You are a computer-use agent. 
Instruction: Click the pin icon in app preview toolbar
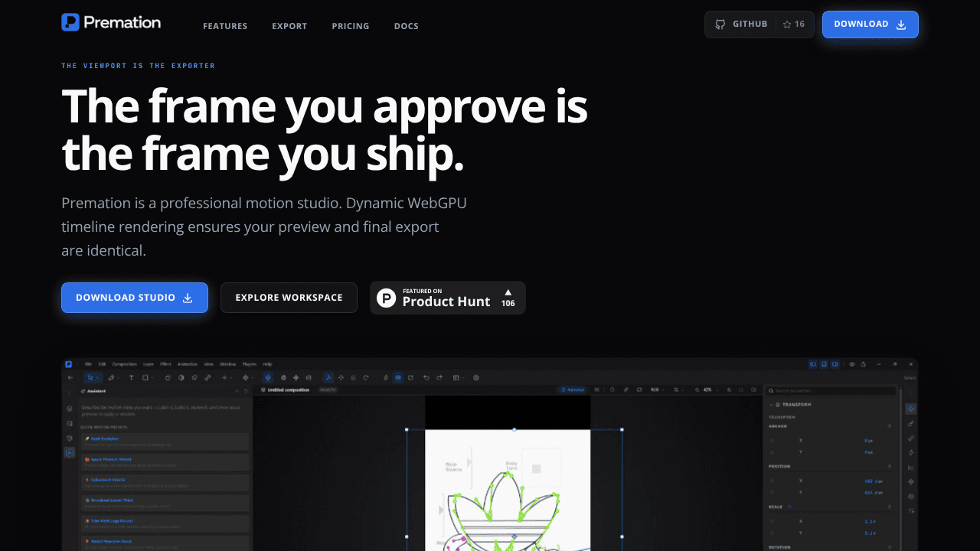(x=194, y=377)
